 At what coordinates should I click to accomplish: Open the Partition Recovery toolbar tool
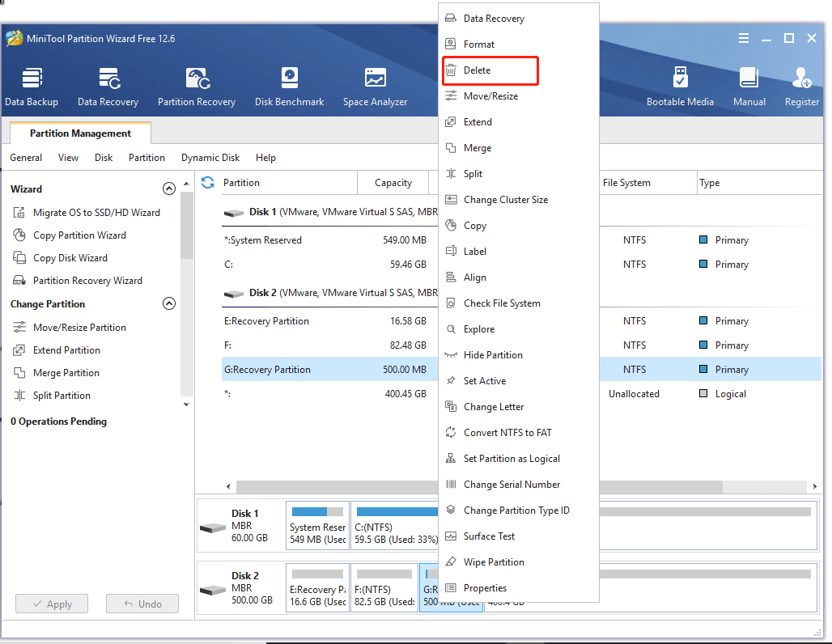point(197,87)
